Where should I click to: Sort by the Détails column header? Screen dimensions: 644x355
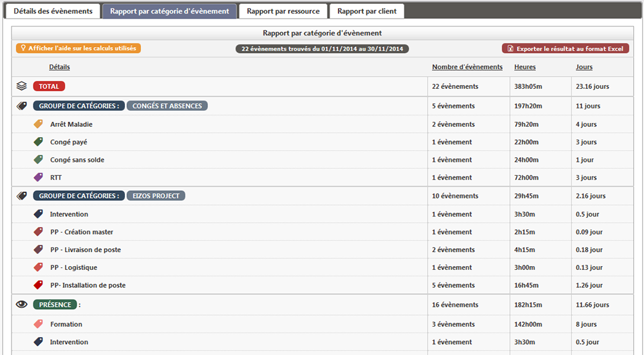point(59,67)
